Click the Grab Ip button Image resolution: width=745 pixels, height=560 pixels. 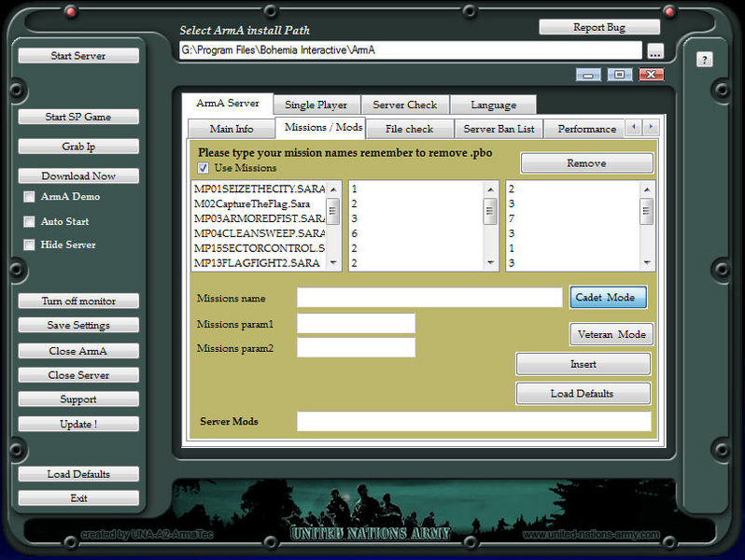(78, 147)
